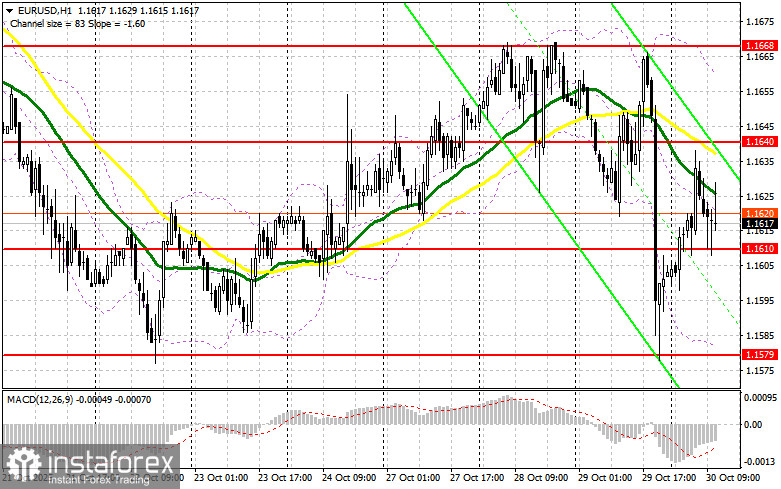Click the 28 Oct 09:00 time label
The height and width of the screenshot is (489, 781).
pos(541,478)
